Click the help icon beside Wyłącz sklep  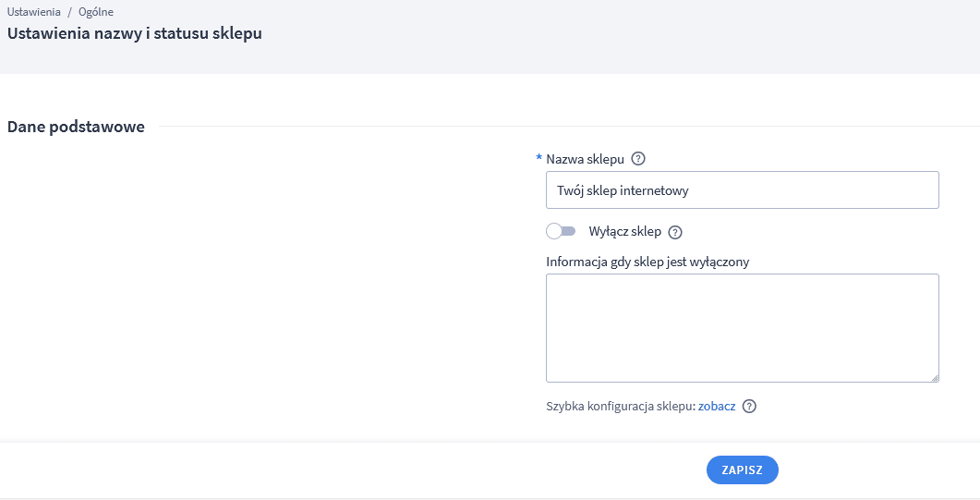pos(674,232)
